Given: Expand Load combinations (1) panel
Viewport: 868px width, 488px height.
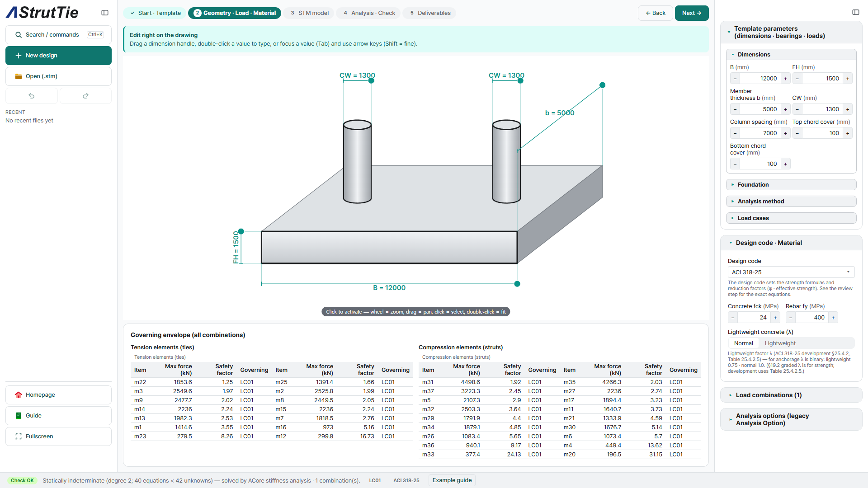Looking at the screenshot, I should tap(791, 395).
